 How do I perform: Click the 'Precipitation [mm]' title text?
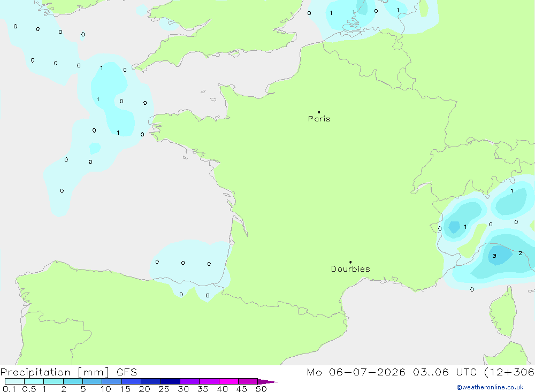(x=55, y=372)
